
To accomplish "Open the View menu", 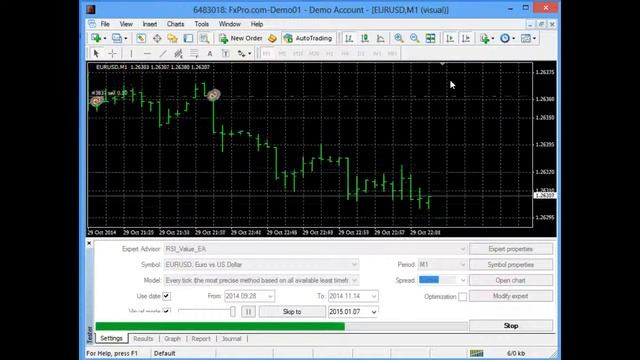I will point(126,24).
